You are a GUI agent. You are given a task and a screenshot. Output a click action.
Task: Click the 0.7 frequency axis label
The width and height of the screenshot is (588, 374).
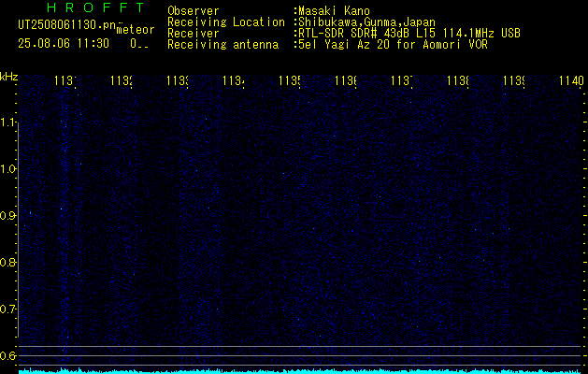[7, 309]
